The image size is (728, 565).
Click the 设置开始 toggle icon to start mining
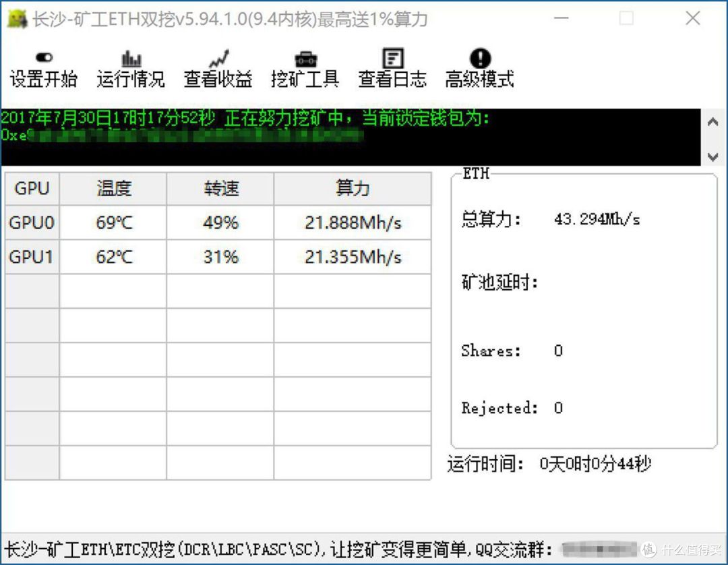(43, 57)
